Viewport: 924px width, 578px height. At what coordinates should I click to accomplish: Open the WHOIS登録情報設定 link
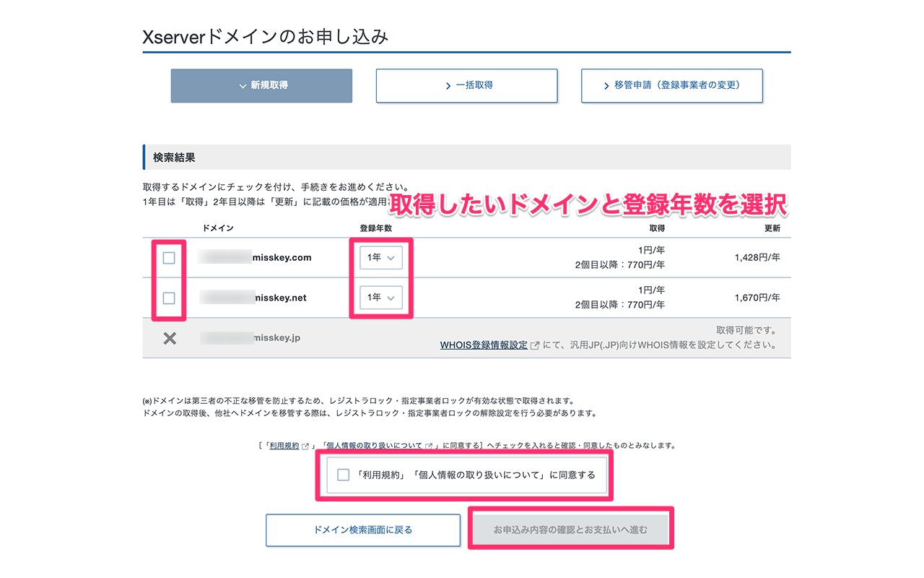tap(484, 345)
